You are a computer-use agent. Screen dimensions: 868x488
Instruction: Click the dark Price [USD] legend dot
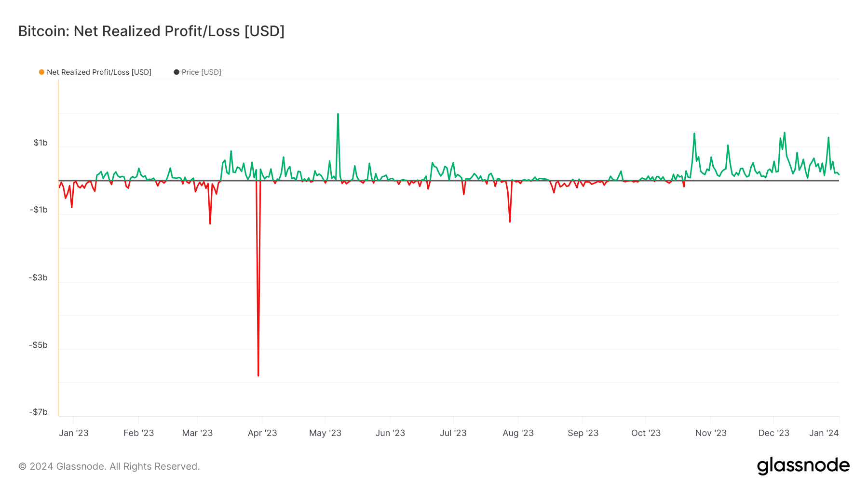click(176, 72)
